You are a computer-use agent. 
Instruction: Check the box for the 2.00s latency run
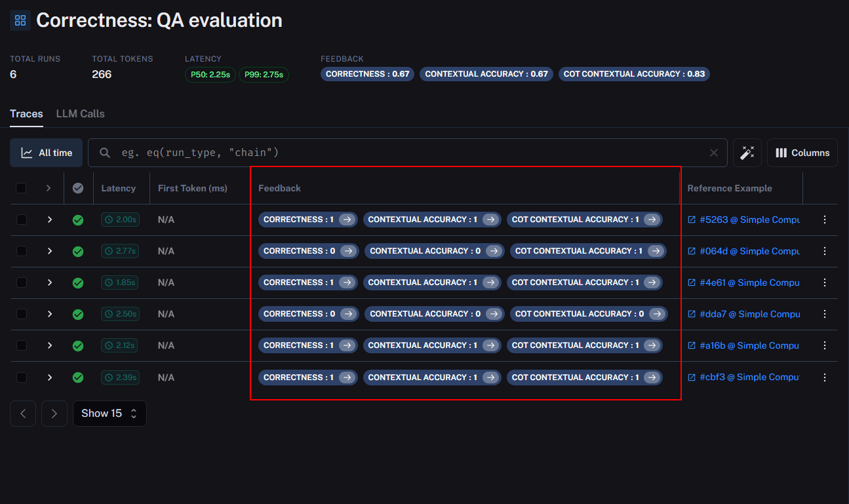[21, 220]
